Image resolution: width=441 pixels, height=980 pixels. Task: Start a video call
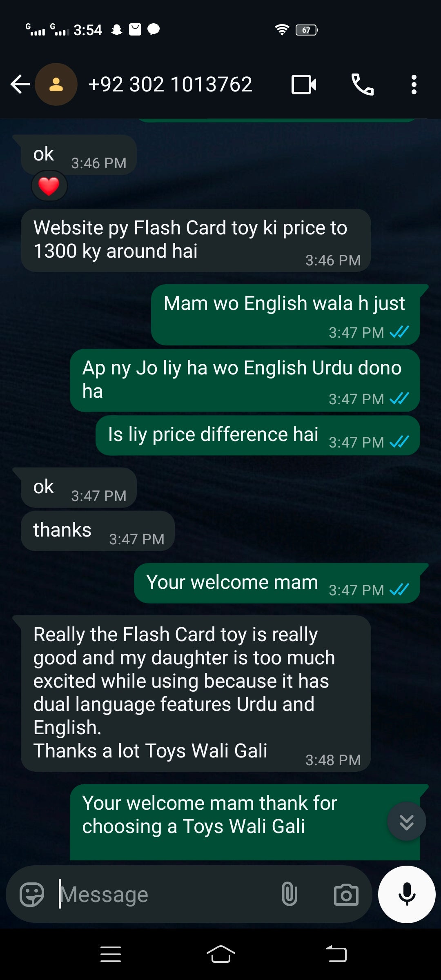[x=304, y=85]
